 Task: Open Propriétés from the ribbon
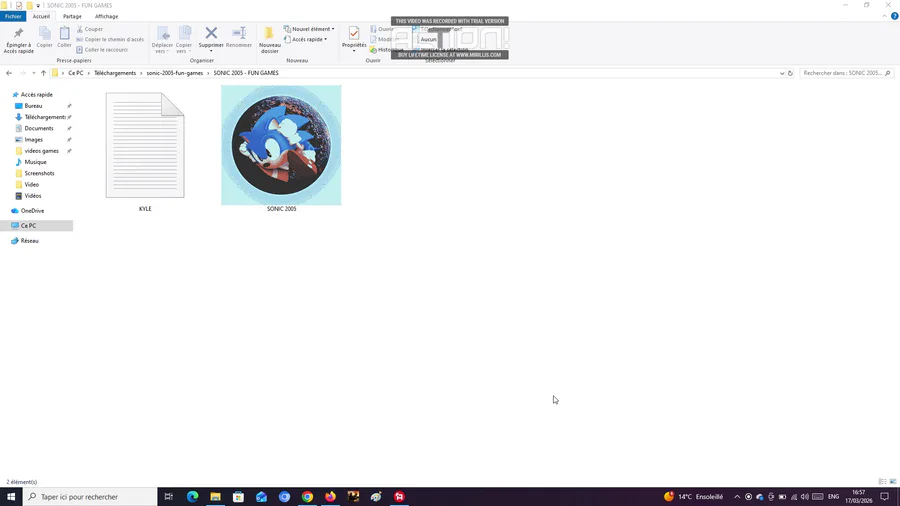click(x=354, y=40)
